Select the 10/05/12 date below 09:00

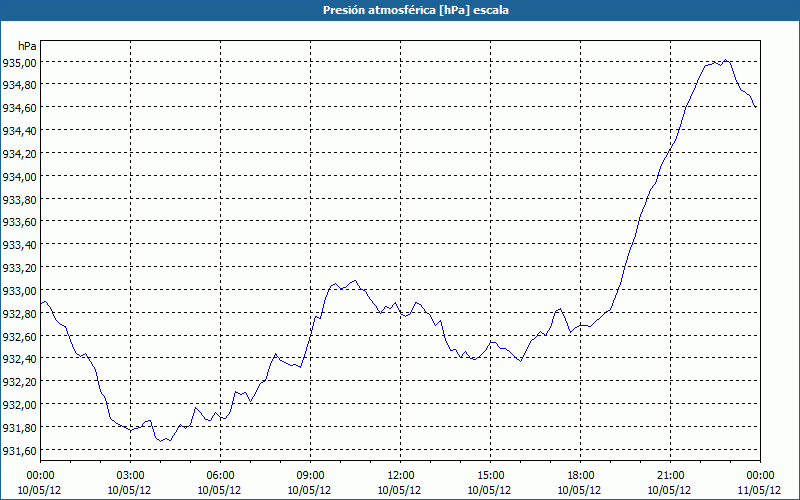310,490
